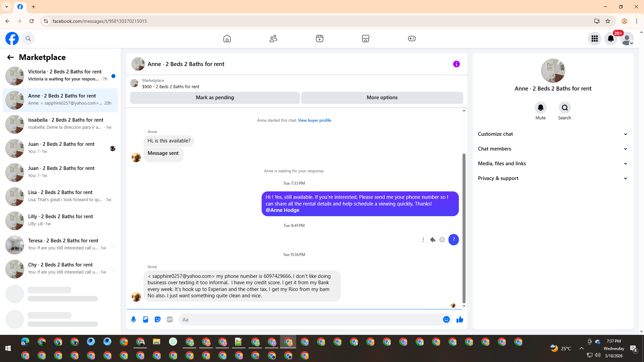Click the voice clip microphone icon
The image size is (644, 362).
point(133,319)
